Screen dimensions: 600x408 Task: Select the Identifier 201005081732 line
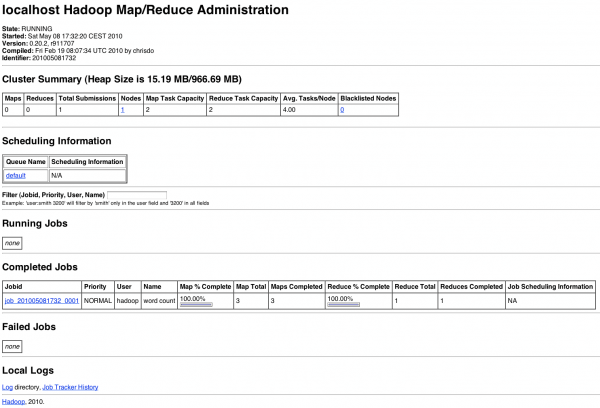click(39, 58)
